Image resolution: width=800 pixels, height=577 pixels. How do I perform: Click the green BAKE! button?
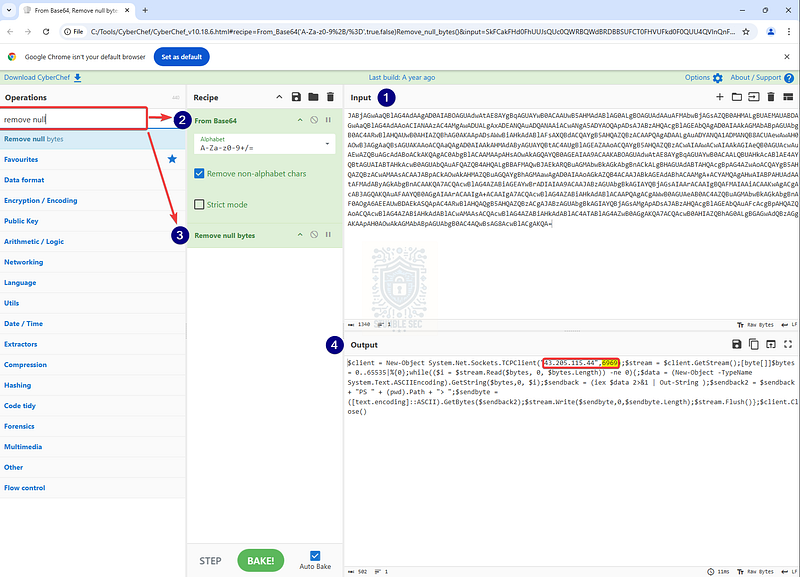pos(261,561)
